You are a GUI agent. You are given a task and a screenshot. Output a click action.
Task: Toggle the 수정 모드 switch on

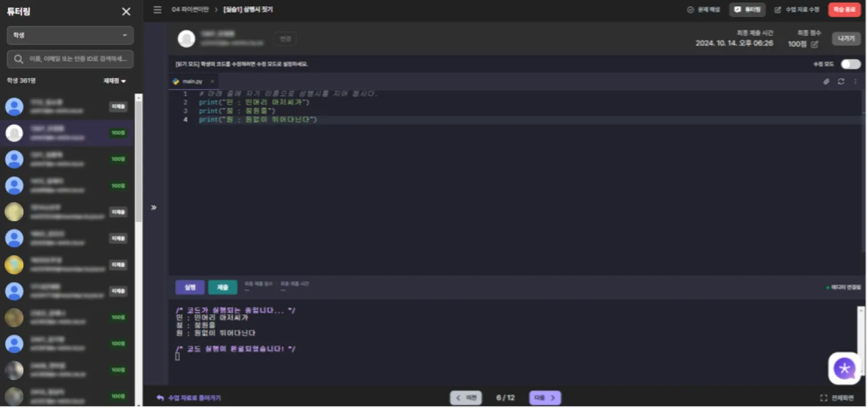pyautogui.click(x=850, y=64)
